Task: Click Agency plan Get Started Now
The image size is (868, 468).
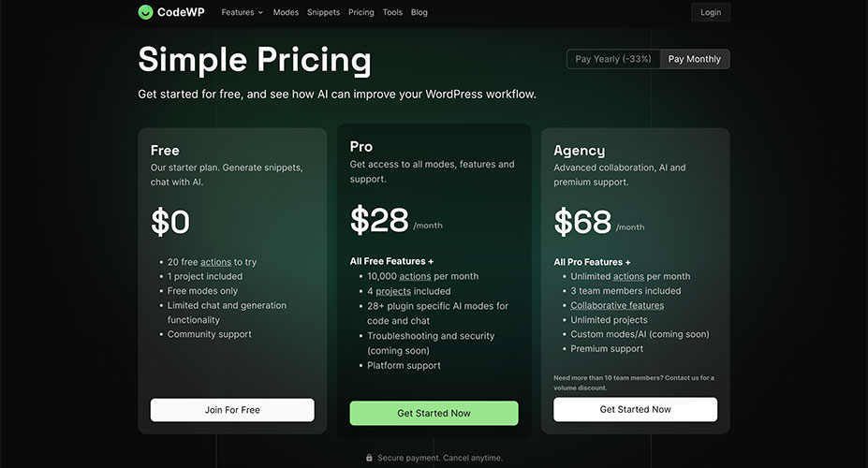Action: 635,409
